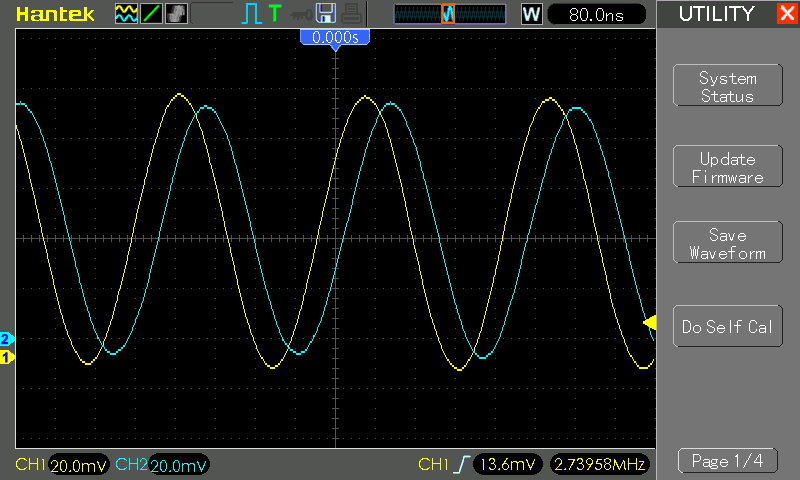Click the rising edge trigger slope icon

(462, 464)
